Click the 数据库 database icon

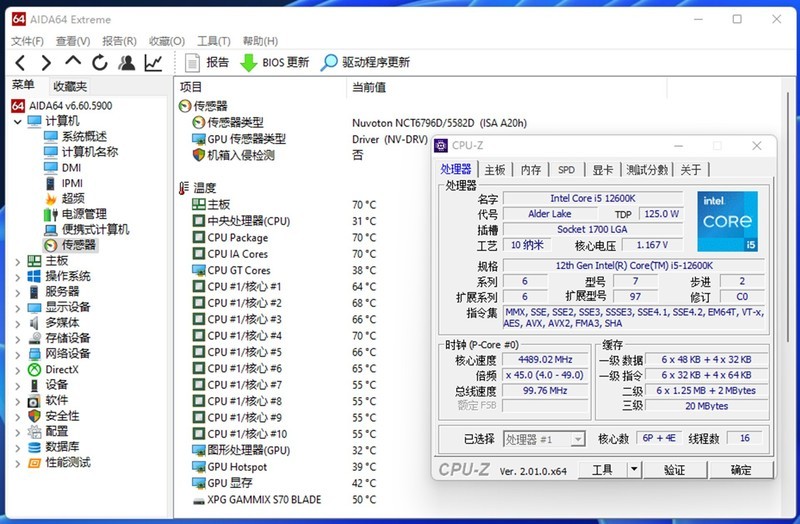coord(34,447)
